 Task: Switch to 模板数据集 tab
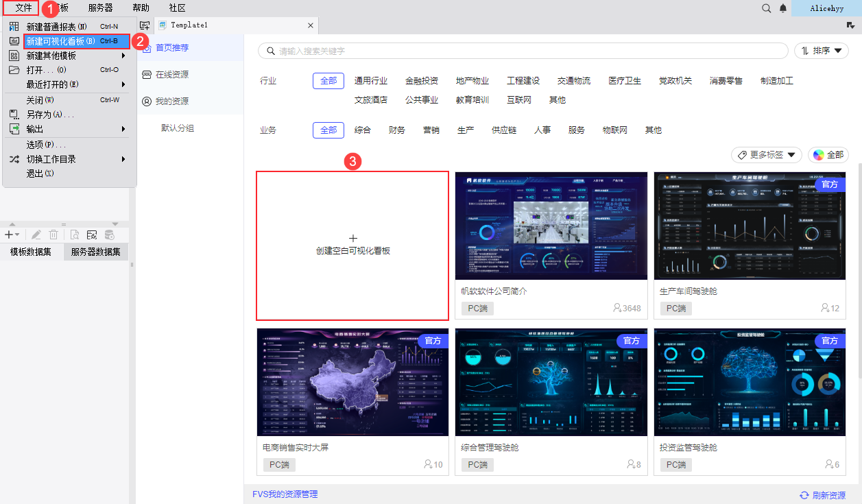click(31, 252)
